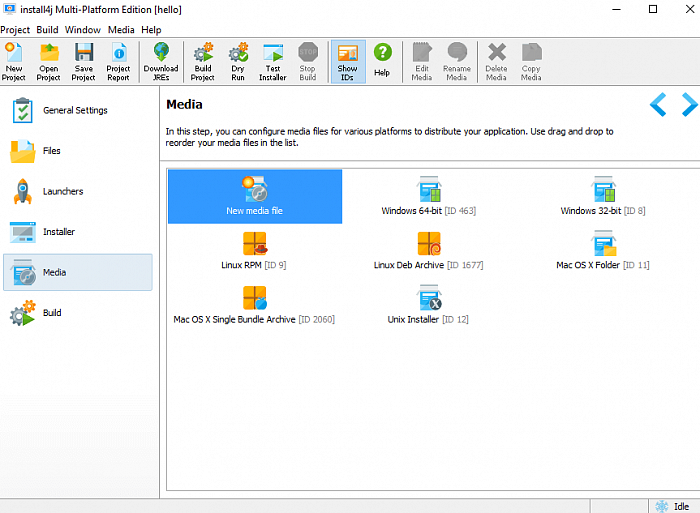This screenshot has height=513, width=700.
Task: Click the Idle status indicator
Action: (673, 506)
